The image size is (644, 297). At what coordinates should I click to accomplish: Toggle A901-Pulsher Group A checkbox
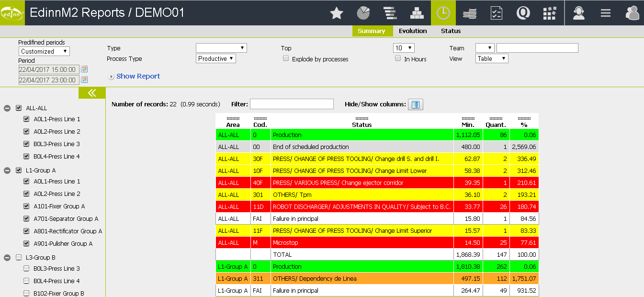26,243
